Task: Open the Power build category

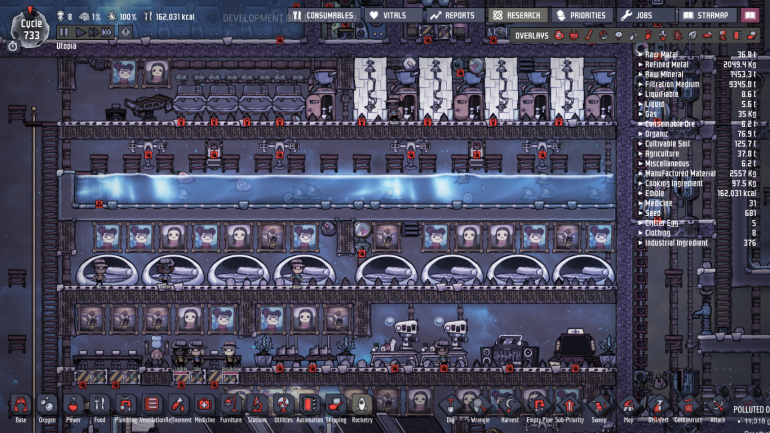Action: [73, 406]
